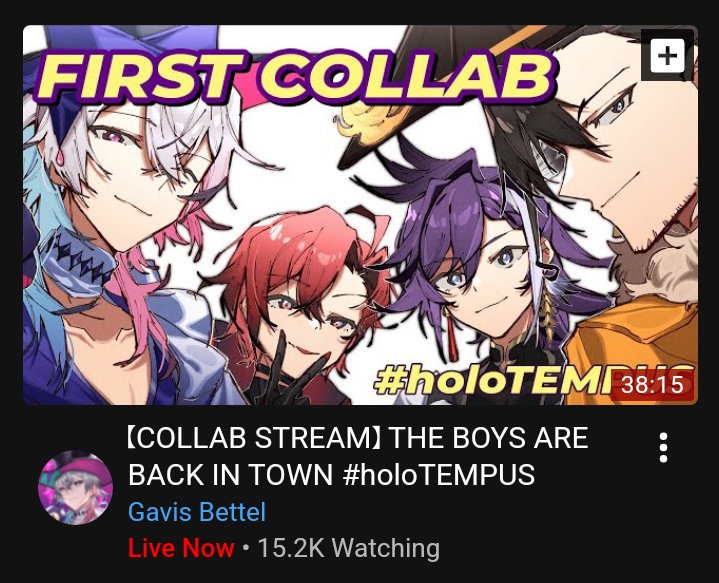
Task: Open the COLLAB STREAM video title
Action: (358, 456)
